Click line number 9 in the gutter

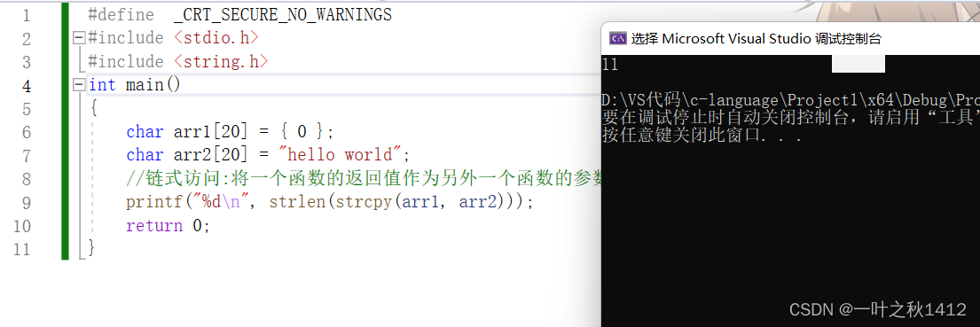pyautogui.click(x=26, y=202)
